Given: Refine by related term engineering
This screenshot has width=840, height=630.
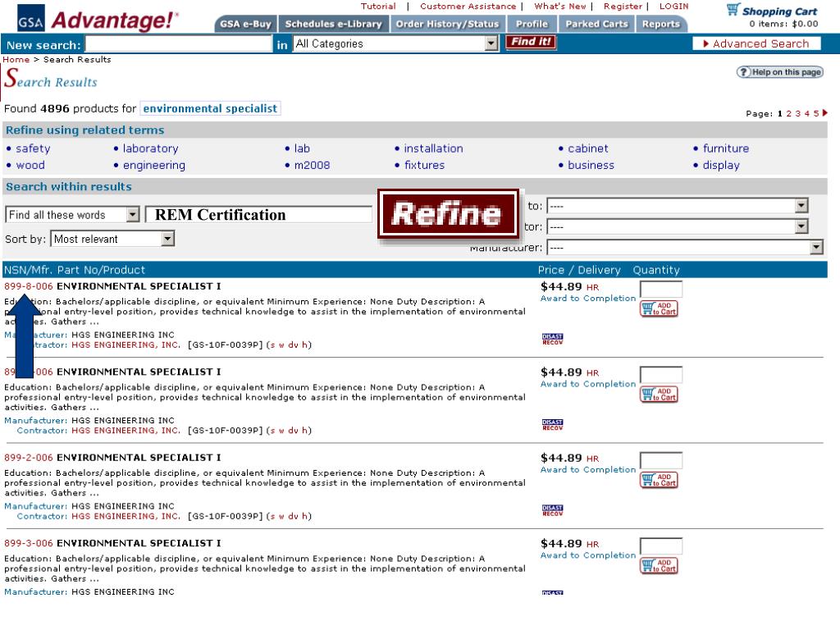Looking at the screenshot, I should tap(154, 165).
